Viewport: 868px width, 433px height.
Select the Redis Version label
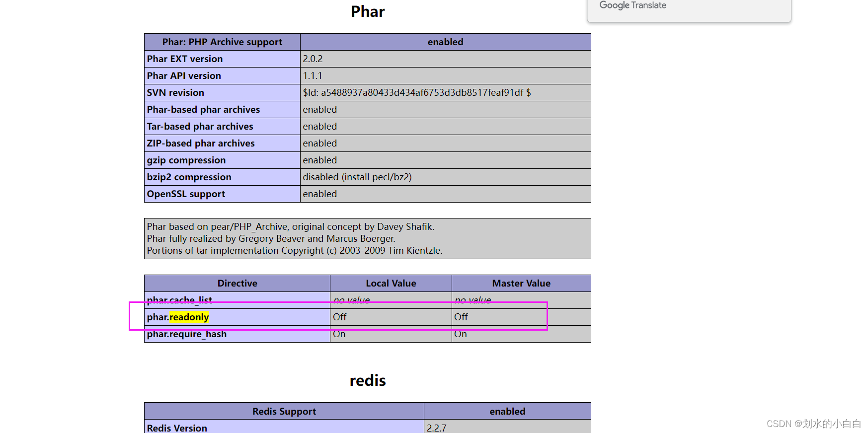[177, 428]
